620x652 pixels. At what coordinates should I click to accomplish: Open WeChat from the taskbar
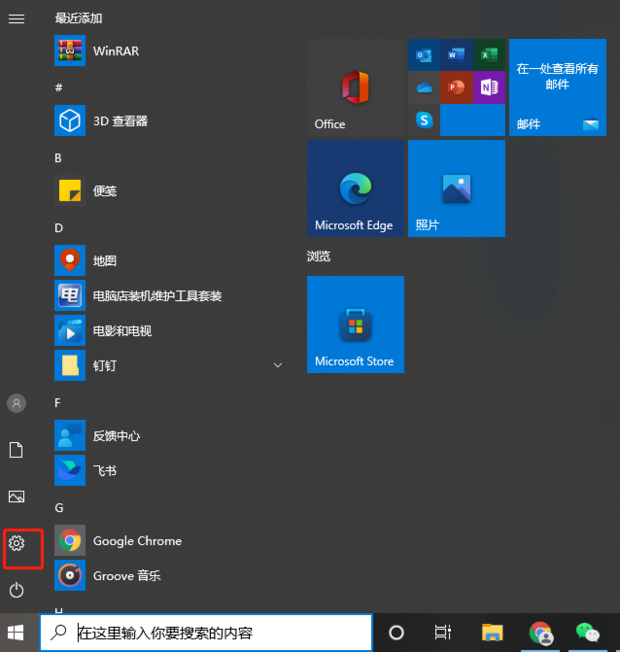tap(588, 633)
